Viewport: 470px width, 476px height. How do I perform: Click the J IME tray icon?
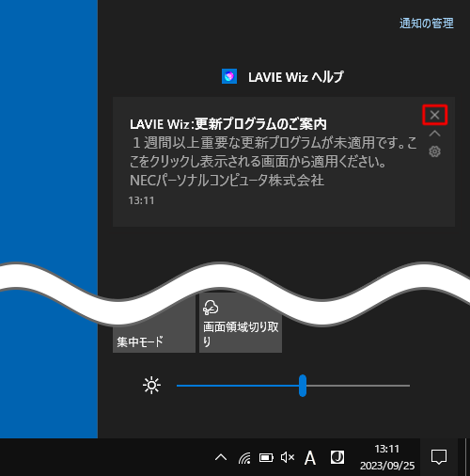(337, 457)
